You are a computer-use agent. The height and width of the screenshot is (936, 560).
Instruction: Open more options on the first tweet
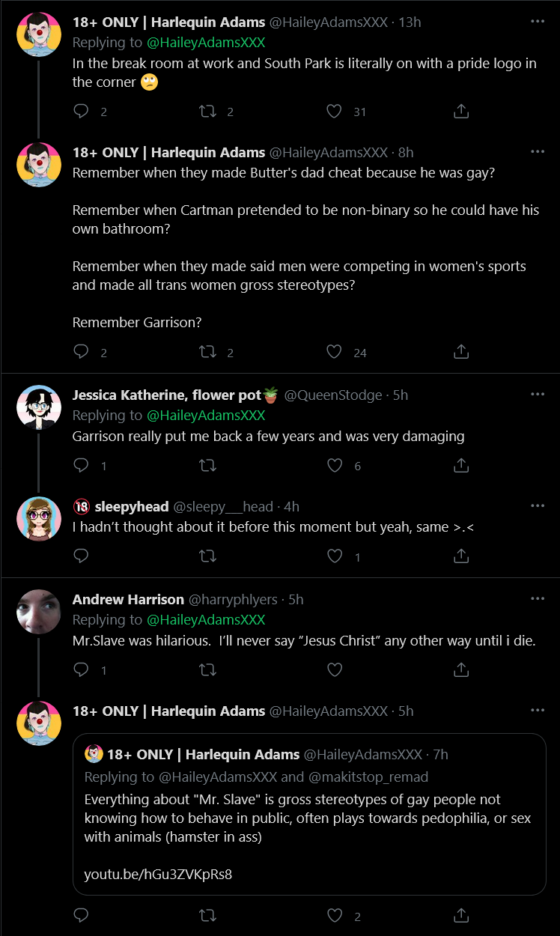[x=538, y=22]
